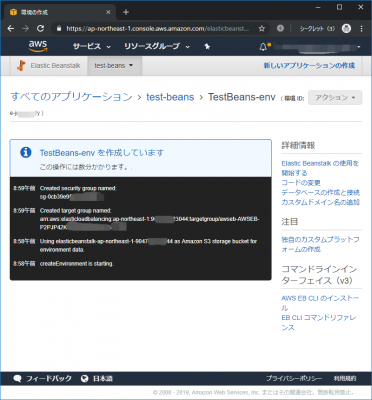Image resolution: width=372 pixels, height=400 pixels.
Task: Select the 環境の作成 browser tab
Action: 60,12
